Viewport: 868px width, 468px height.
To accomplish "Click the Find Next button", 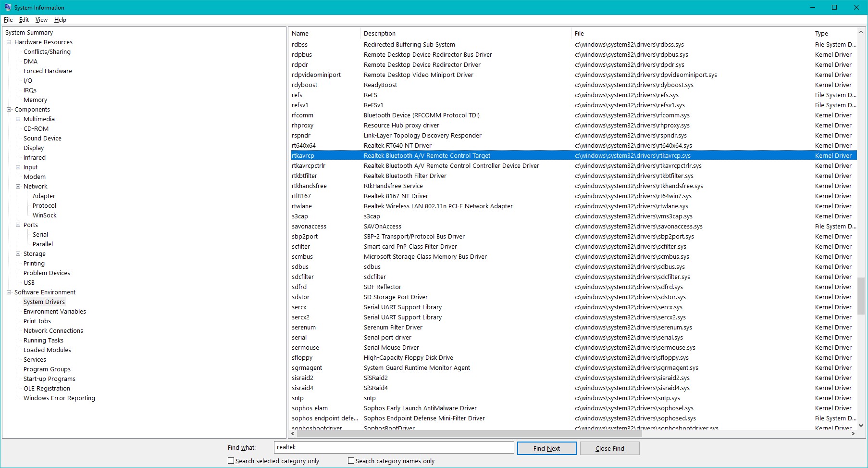I will (x=546, y=448).
